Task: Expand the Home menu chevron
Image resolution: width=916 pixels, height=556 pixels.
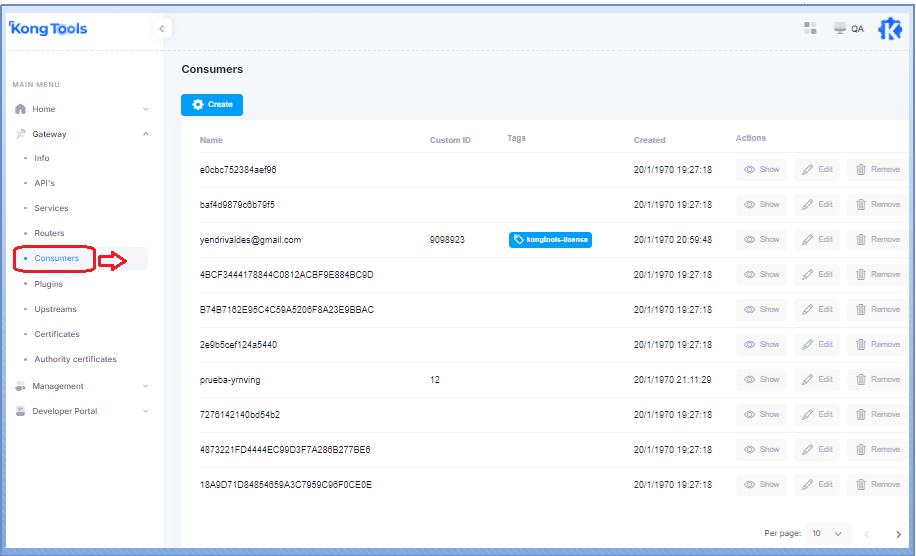Action: [145, 109]
